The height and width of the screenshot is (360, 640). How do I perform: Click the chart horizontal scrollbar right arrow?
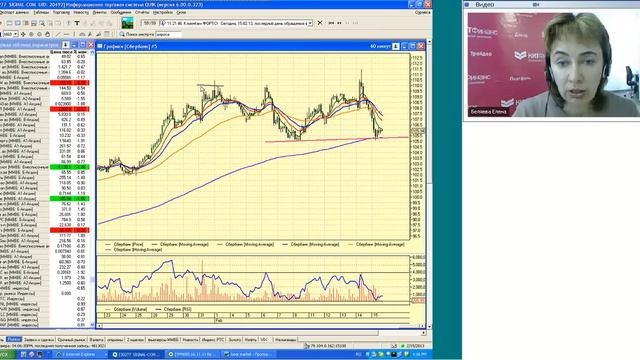(x=422, y=326)
